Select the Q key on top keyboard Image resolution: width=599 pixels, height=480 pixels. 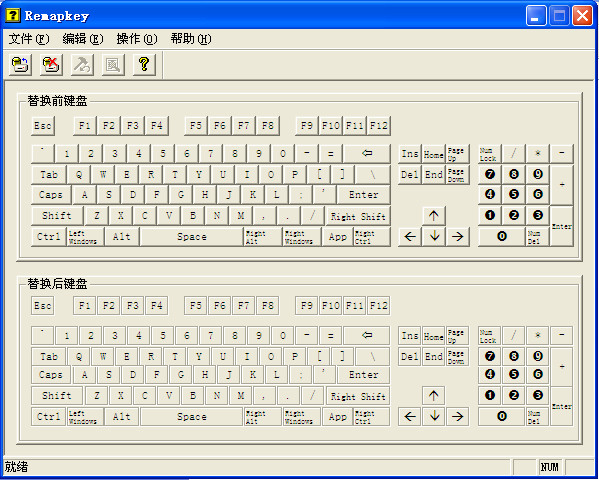(x=79, y=175)
